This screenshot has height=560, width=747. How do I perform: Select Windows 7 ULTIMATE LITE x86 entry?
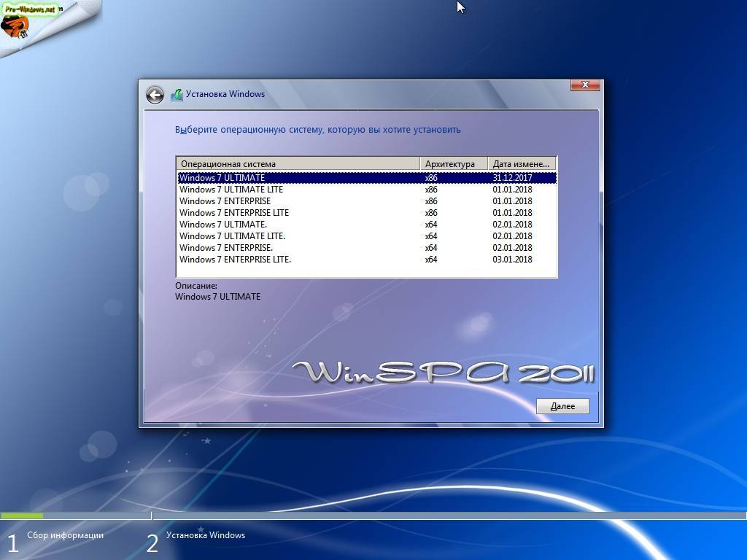pos(366,190)
